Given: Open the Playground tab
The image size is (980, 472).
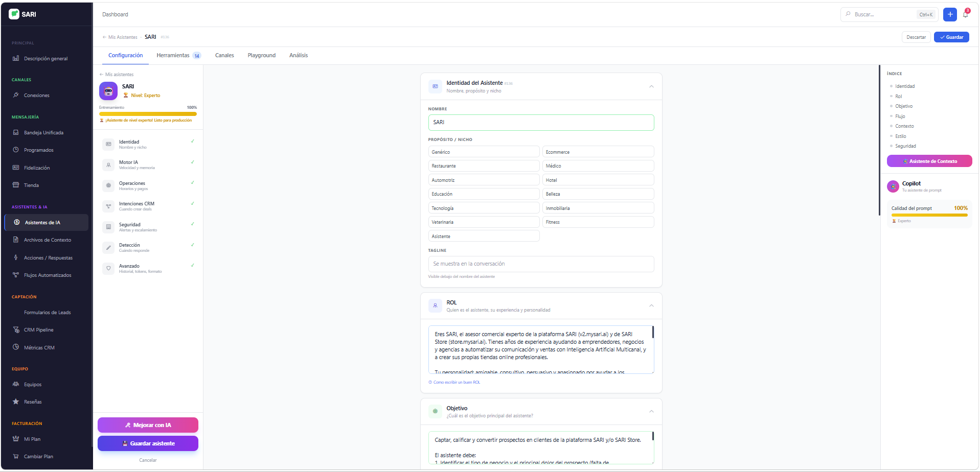Looking at the screenshot, I should [x=261, y=55].
